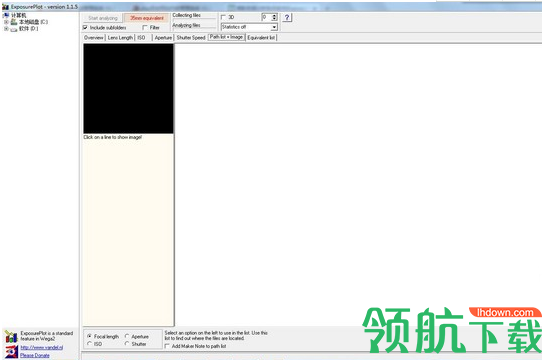Click the Start analyzing button
542x360 pixels.
pos(103,18)
